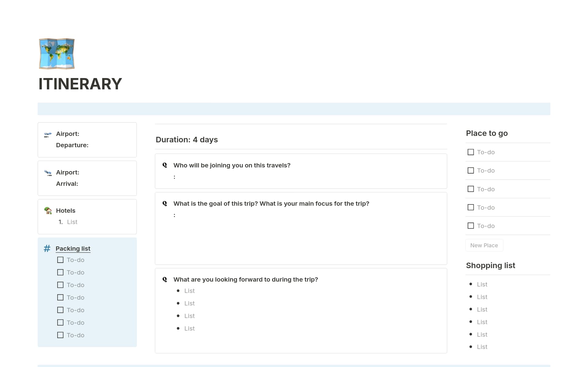Tick the last To-do under Place to go
Viewport: 588px width, 367px height.
coord(471,226)
